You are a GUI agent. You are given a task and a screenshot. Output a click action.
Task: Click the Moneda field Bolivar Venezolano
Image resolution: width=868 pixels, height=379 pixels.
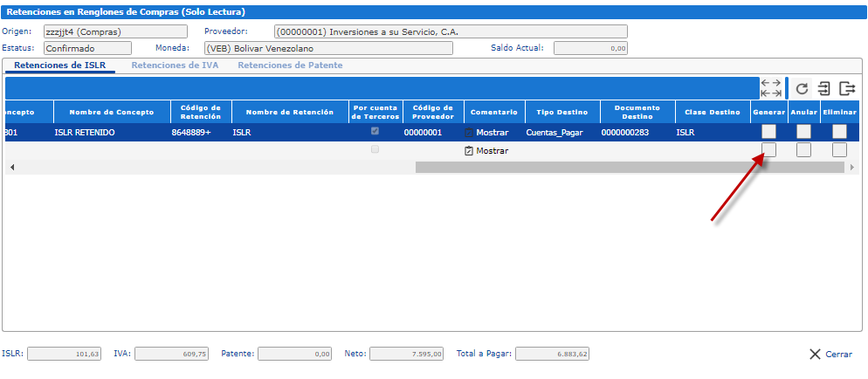point(329,48)
